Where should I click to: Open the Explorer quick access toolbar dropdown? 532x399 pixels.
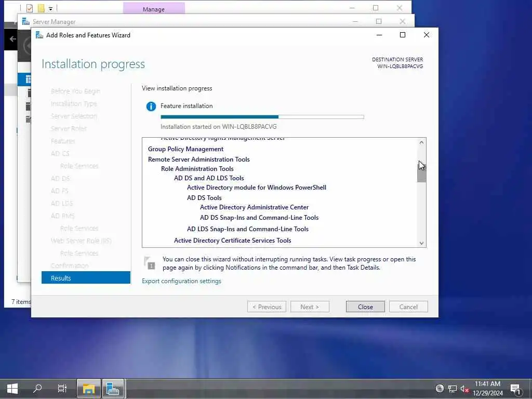(x=50, y=8)
